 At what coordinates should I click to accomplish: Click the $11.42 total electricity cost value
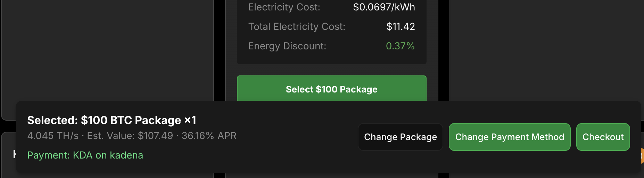point(401,26)
